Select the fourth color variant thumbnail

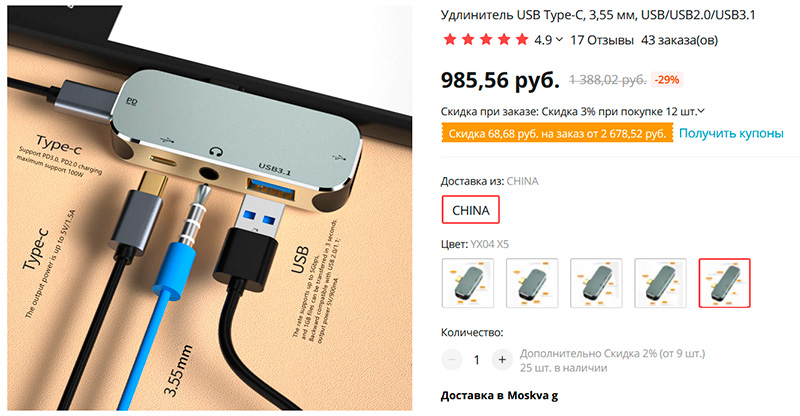click(x=660, y=283)
